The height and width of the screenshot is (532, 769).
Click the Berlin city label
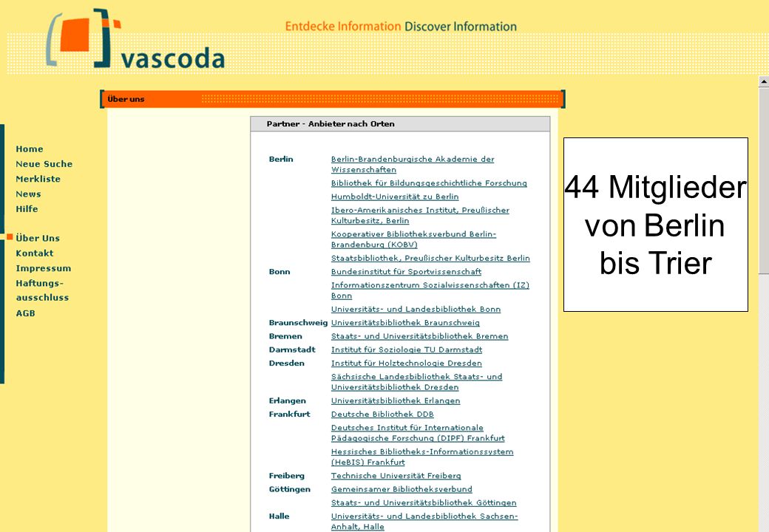tap(281, 159)
